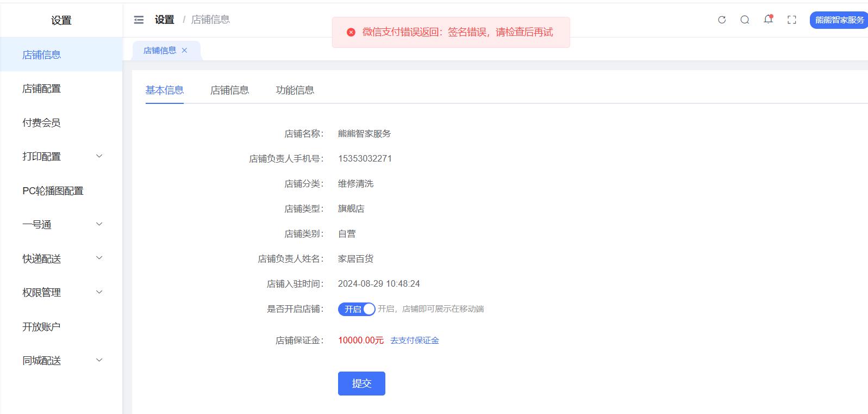The height and width of the screenshot is (414, 868).
Task: Open notifications bell icon
Action: coord(768,20)
